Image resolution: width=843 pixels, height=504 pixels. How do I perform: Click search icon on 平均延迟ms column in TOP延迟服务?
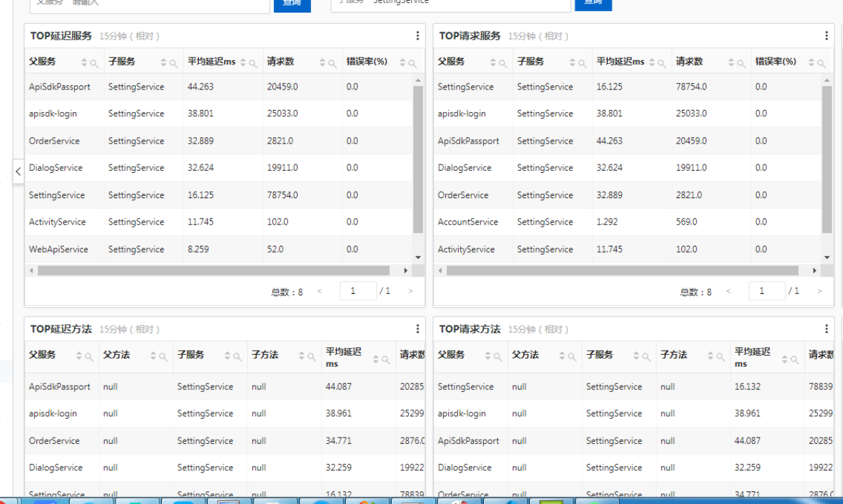pyautogui.click(x=253, y=63)
